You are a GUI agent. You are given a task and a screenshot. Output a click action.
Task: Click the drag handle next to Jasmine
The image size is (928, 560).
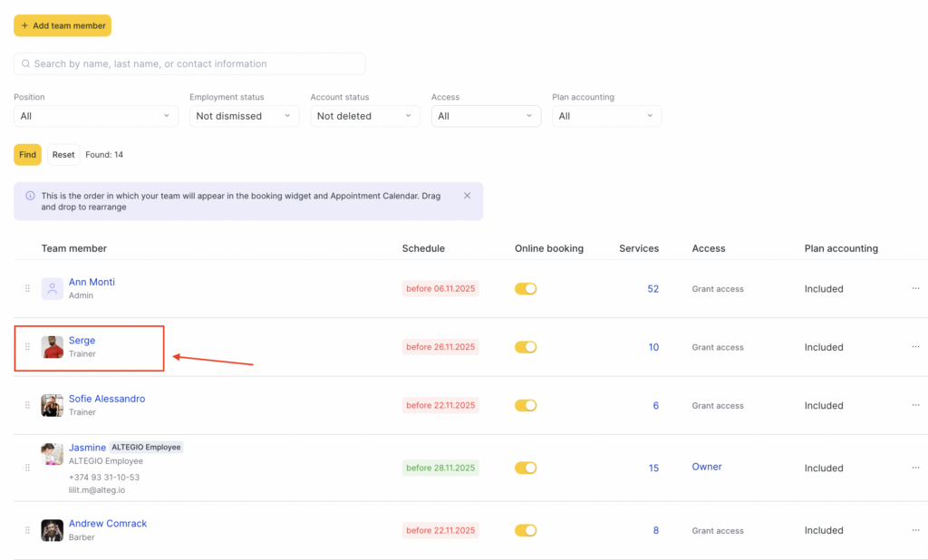(27, 468)
